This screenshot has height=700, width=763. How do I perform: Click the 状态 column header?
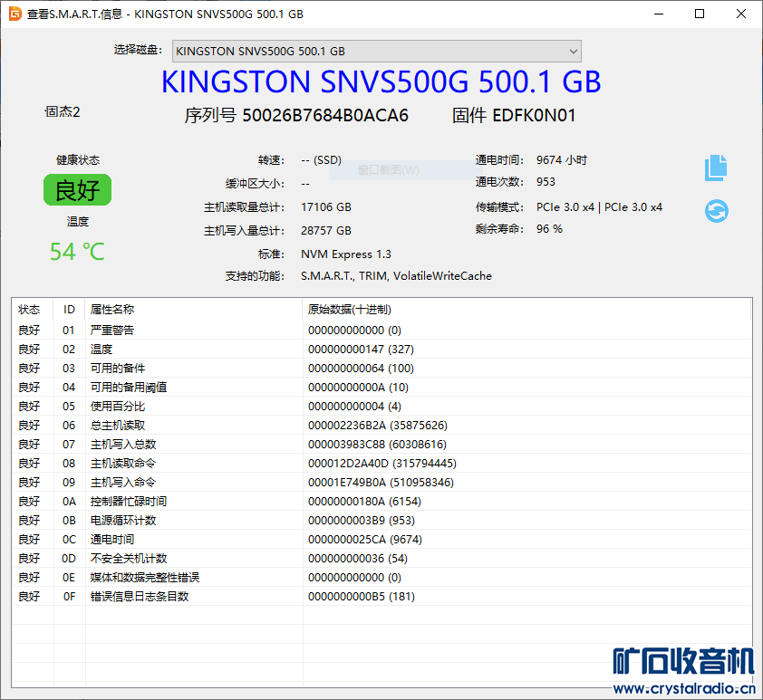point(30,310)
